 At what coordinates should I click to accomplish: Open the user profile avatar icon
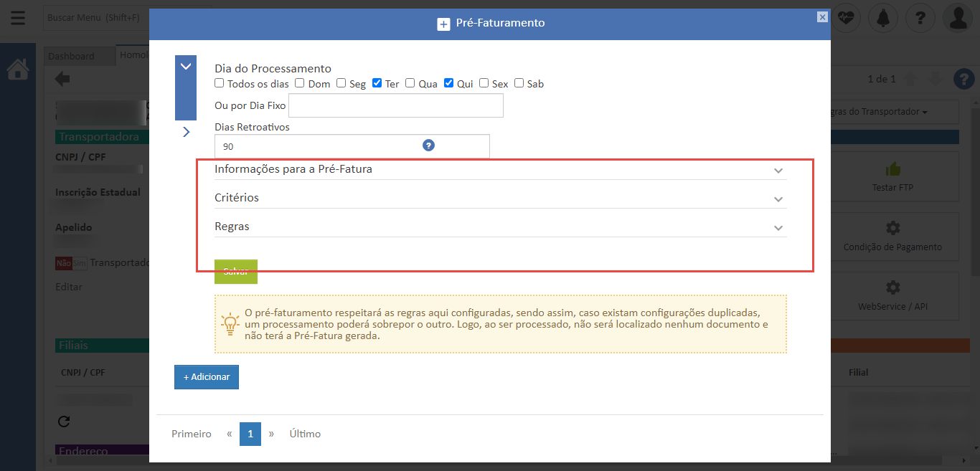(958, 18)
